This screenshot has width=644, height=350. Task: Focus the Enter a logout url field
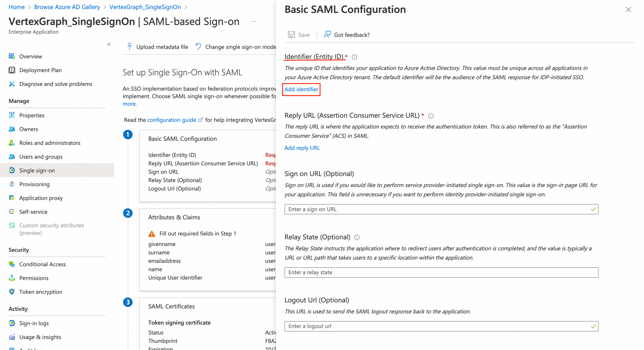pos(441,326)
